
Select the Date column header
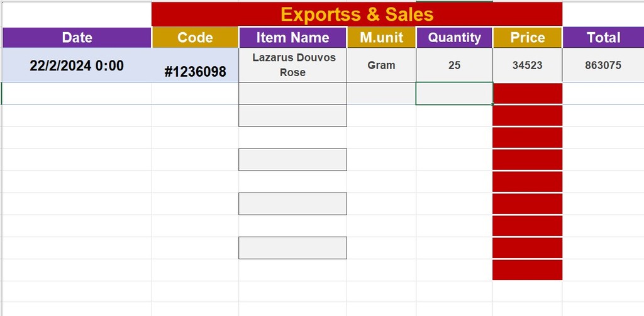click(x=77, y=37)
